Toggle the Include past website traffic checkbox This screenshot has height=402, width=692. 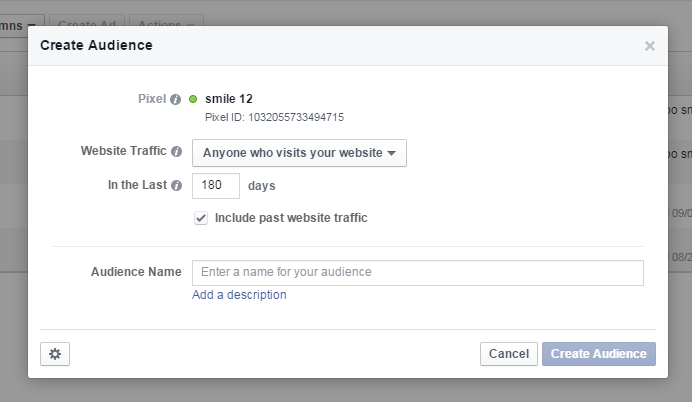tap(201, 218)
